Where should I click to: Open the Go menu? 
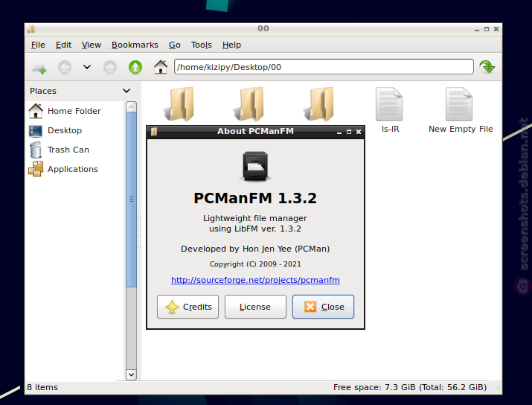click(x=175, y=45)
